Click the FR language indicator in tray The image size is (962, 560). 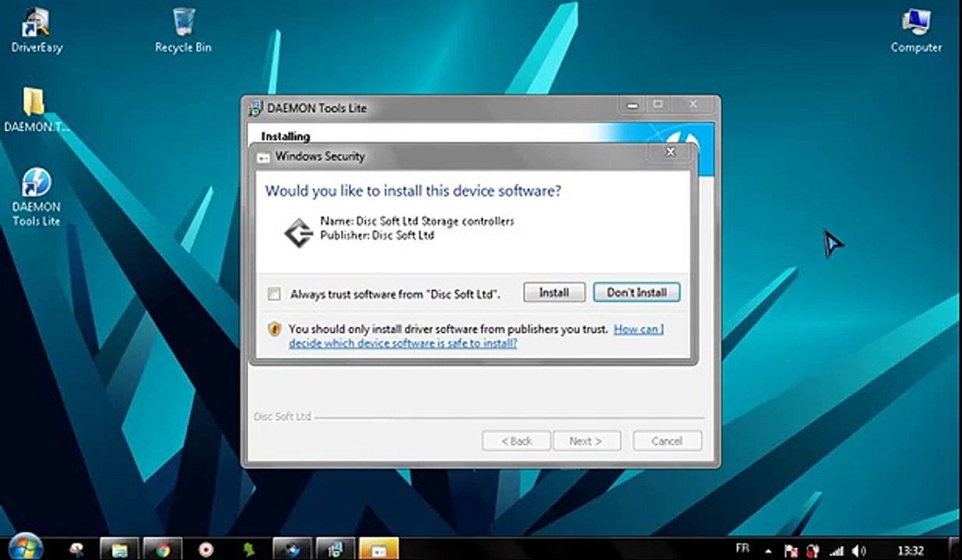(742, 549)
